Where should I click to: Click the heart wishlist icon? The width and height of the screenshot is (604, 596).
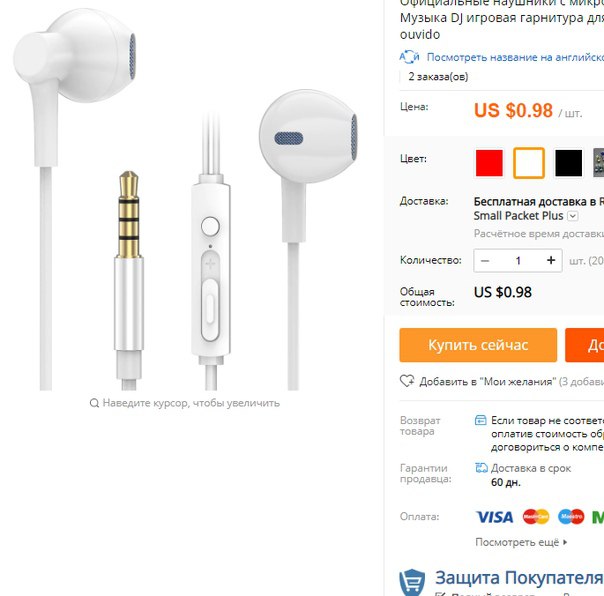point(407,381)
